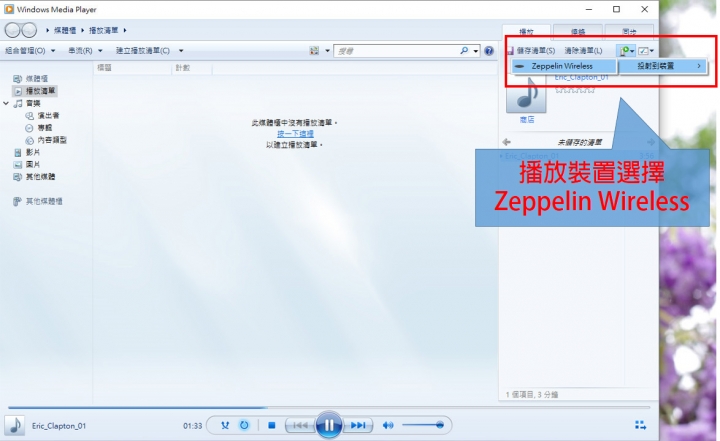Viewport: 720px width, 441px height.
Task: Click the 按一下這裡 link
Action: (295, 134)
